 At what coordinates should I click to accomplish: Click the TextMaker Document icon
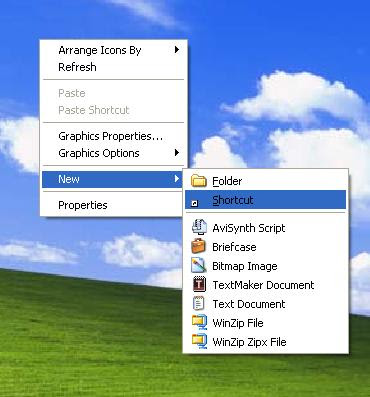pyautogui.click(x=199, y=285)
